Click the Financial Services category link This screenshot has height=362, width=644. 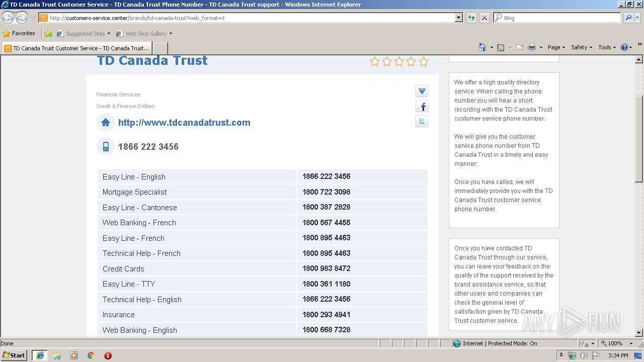point(118,95)
